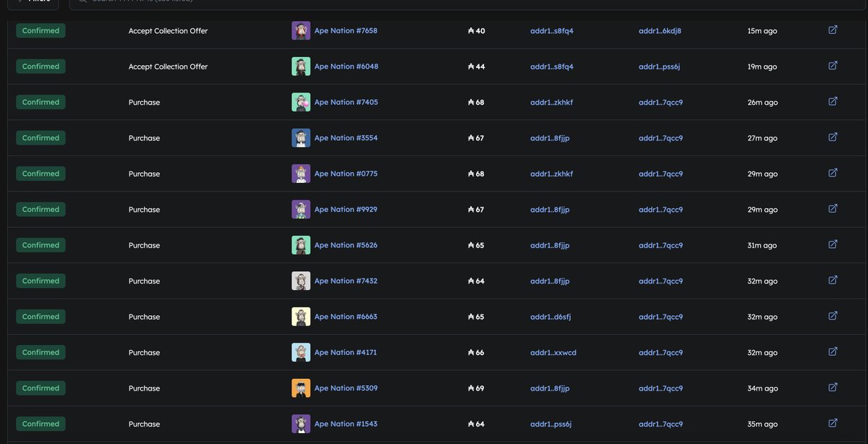Viewport: 868px width, 444px height.
Task: Click the '19m ago' timestamp
Action: tap(762, 67)
